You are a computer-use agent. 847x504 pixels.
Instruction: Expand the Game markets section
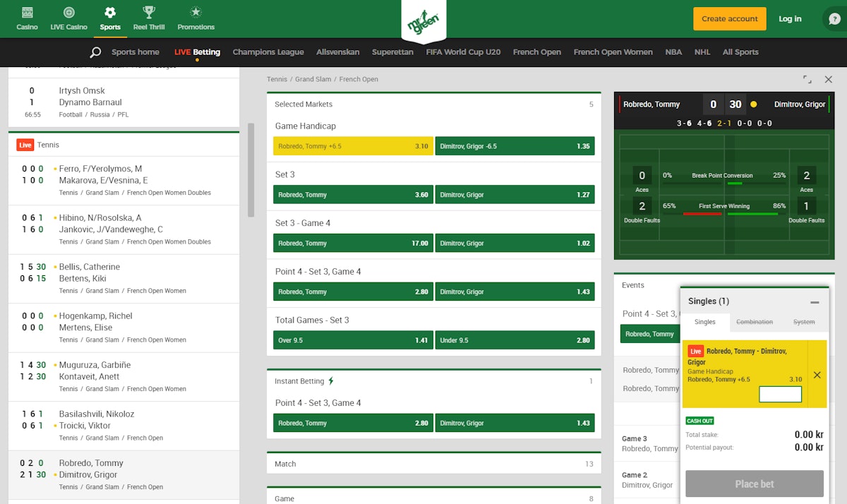tap(434, 497)
